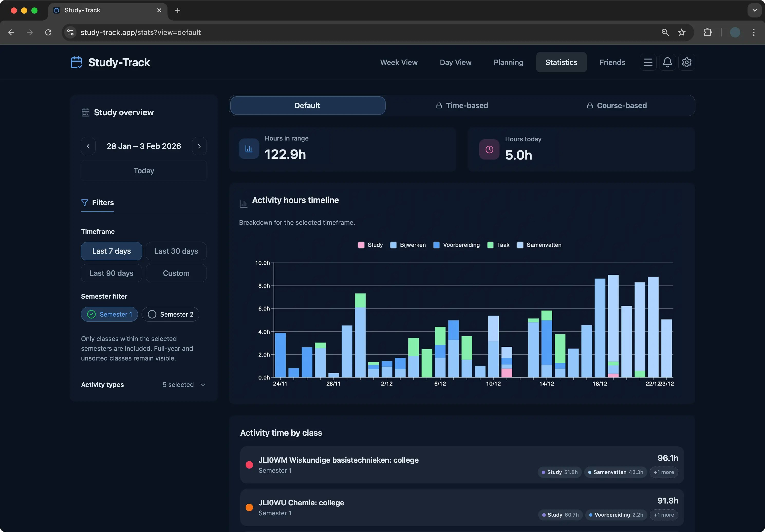
Task: Bookmark page with the star icon
Action: tap(681, 32)
